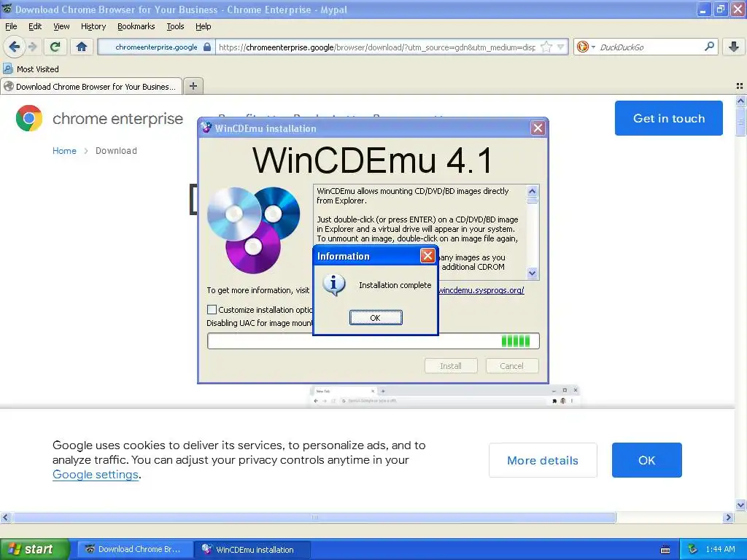Close the WinCDEmu installation window
The height and width of the screenshot is (560, 747).
(x=538, y=128)
